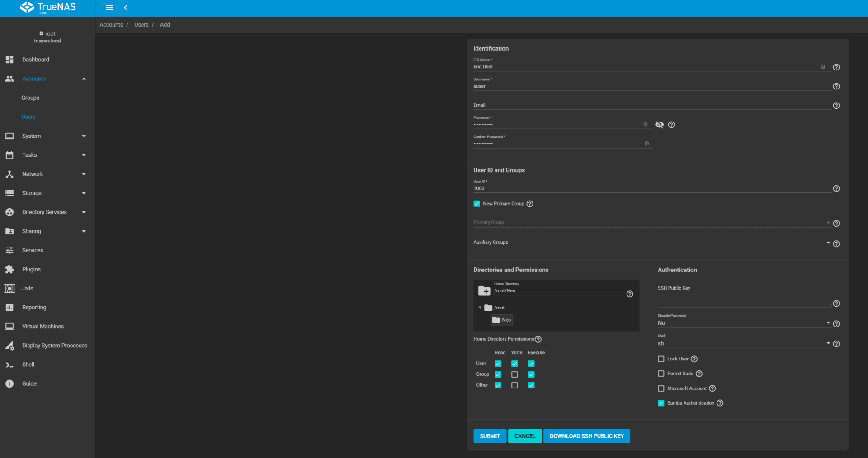868x458 pixels.
Task: Check the Microsoft Account checkbox
Action: pos(661,388)
